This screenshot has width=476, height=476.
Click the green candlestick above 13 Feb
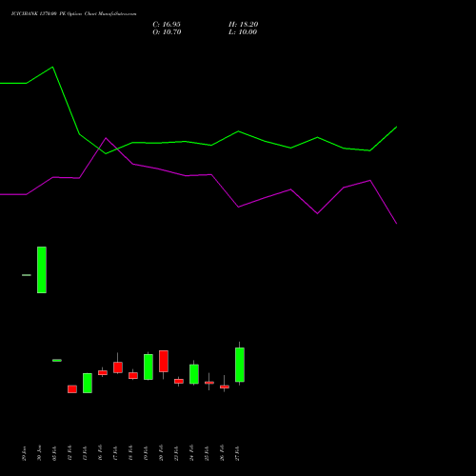(x=88, y=383)
